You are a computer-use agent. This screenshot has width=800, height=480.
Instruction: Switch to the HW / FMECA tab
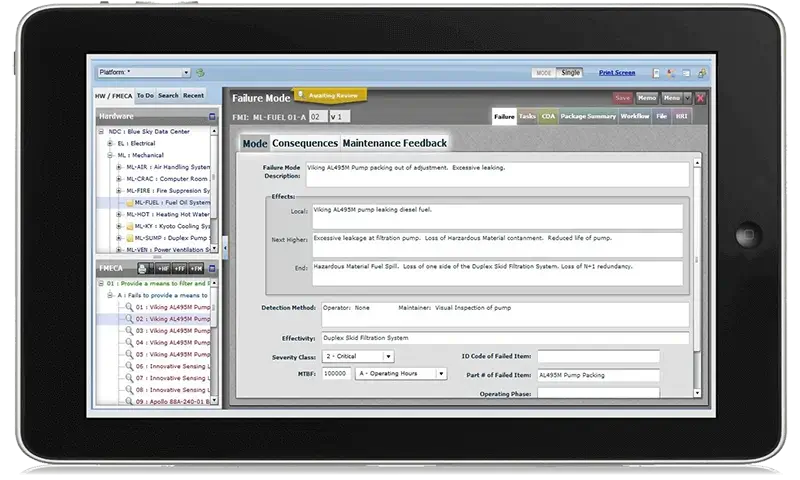click(114, 96)
